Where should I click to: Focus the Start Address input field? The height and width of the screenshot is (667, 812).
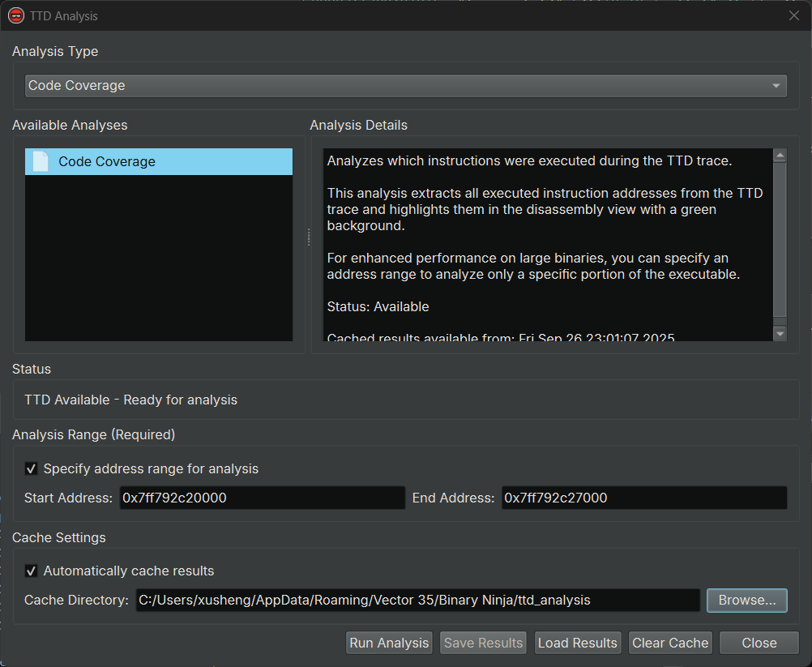(262, 498)
